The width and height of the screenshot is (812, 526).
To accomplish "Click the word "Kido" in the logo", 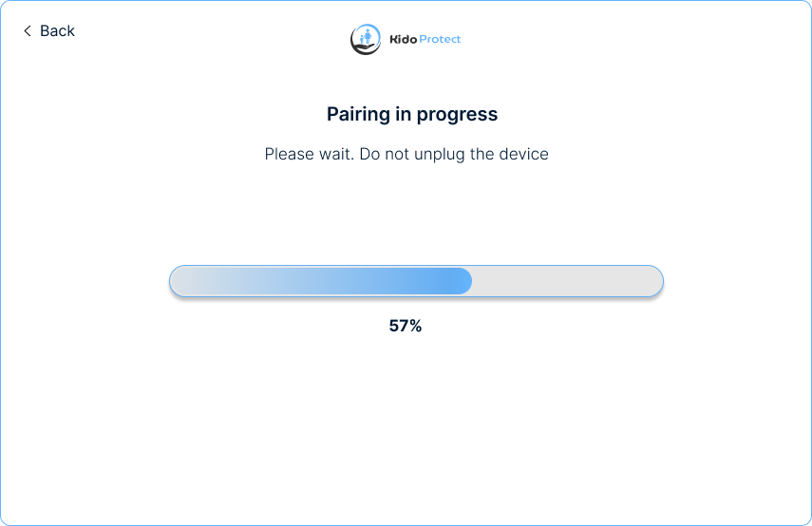I will click(403, 39).
